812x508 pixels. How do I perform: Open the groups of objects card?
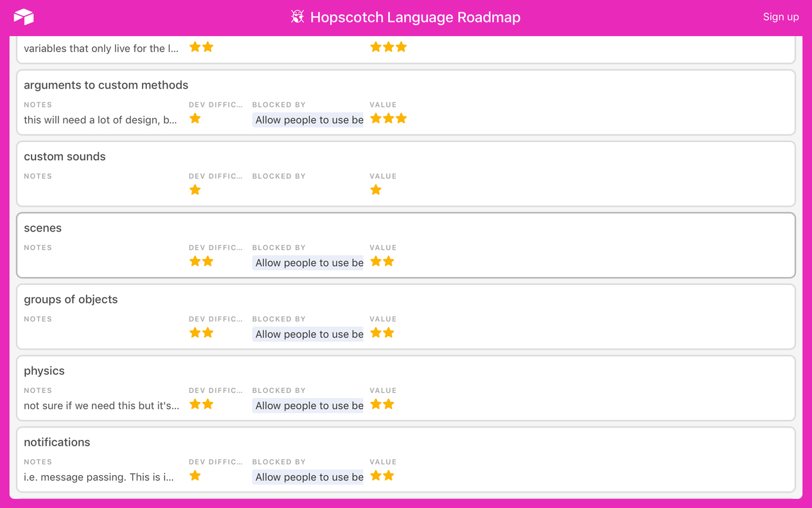tap(406, 316)
